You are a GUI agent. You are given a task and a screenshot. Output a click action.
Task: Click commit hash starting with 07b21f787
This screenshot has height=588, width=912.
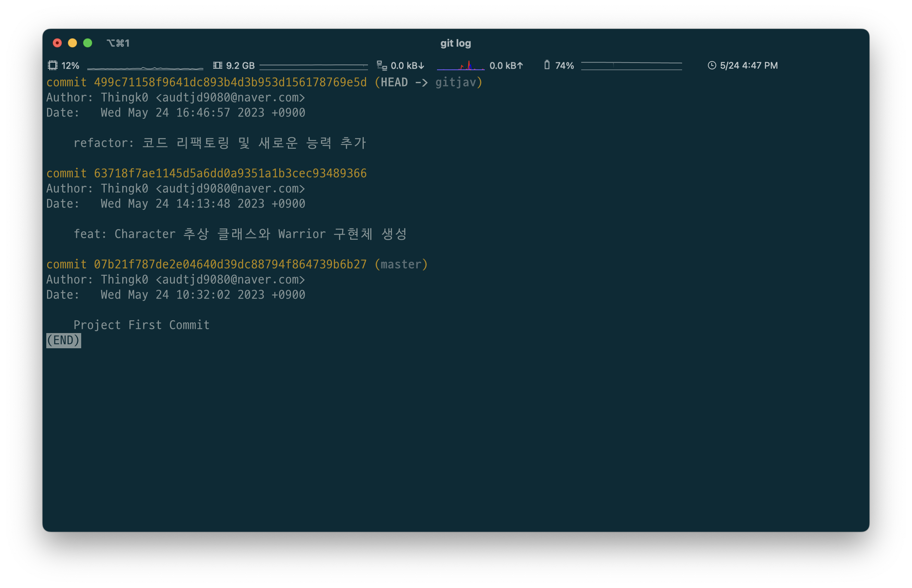[230, 265]
